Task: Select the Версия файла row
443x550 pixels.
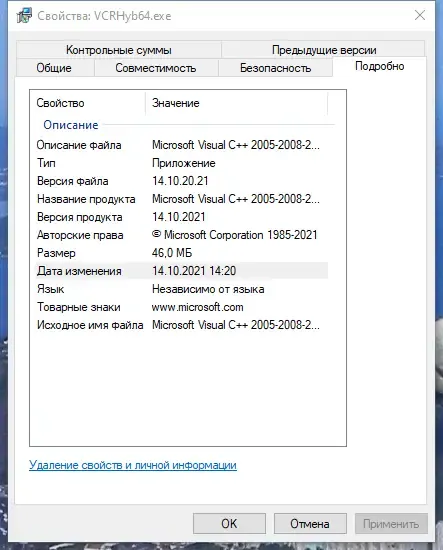Action: pos(182,181)
